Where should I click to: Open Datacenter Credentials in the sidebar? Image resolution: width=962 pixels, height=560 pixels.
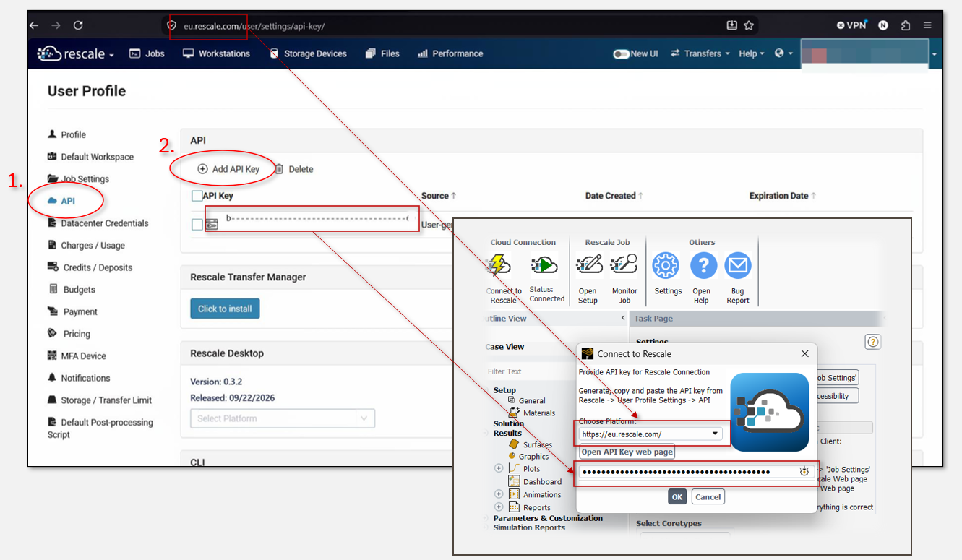pos(98,223)
